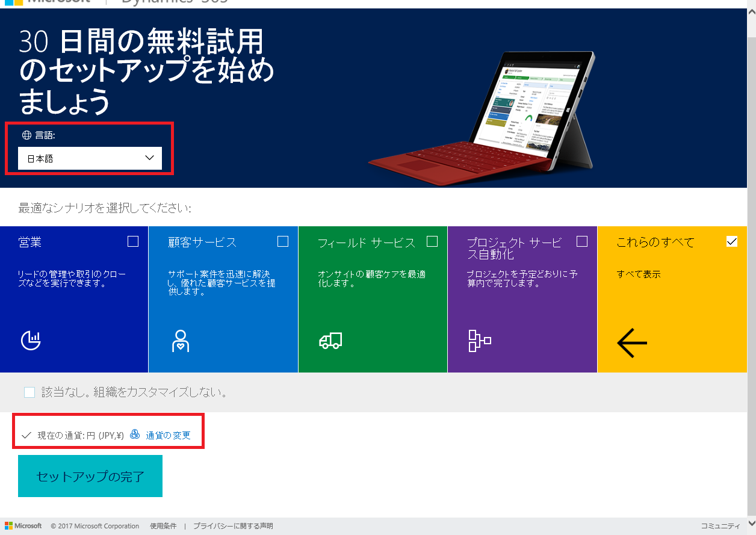
Task: Click the セットアップの完了 button
Action: pyautogui.click(x=90, y=475)
